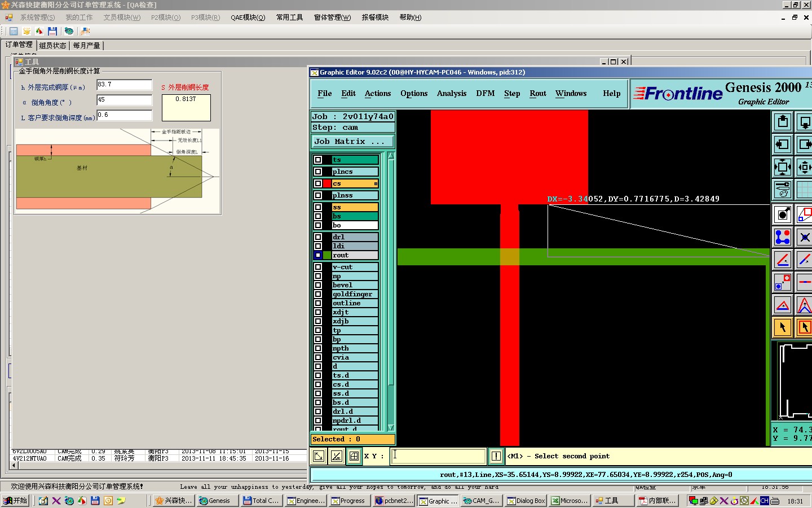Switch to Progress window on taskbar

click(x=350, y=501)
